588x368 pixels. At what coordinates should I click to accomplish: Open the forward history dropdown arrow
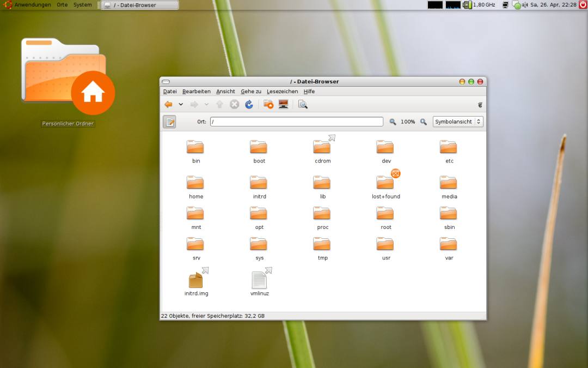206,104
